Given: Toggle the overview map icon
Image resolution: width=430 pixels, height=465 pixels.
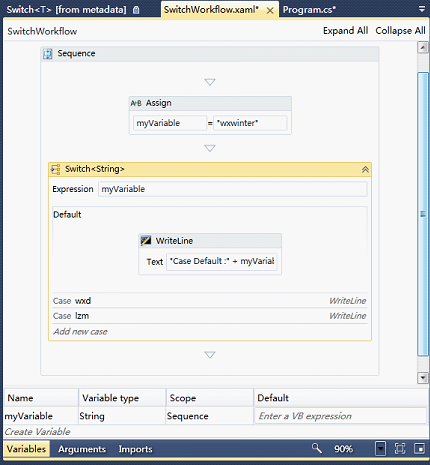Looking at the screenshot, I should 419,449.
